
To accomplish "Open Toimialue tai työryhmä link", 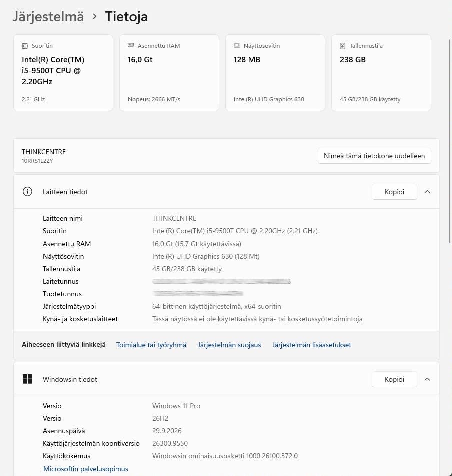I will point(151,345).
